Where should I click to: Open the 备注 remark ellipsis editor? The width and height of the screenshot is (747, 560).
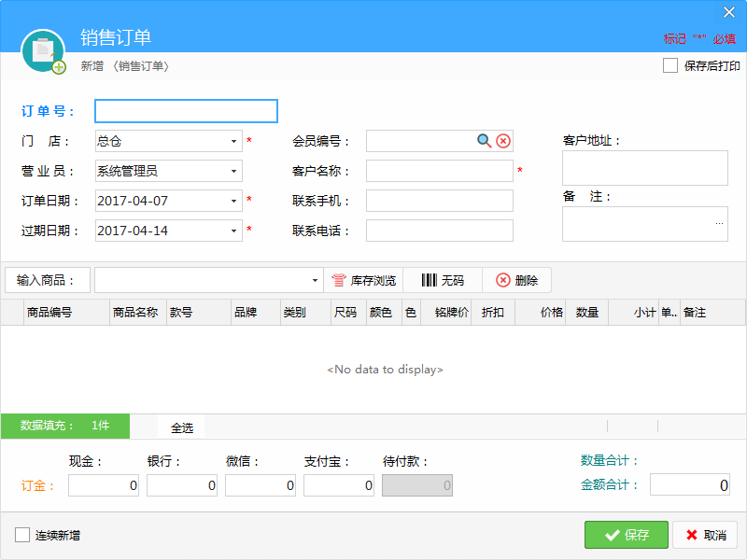(719, 224)
